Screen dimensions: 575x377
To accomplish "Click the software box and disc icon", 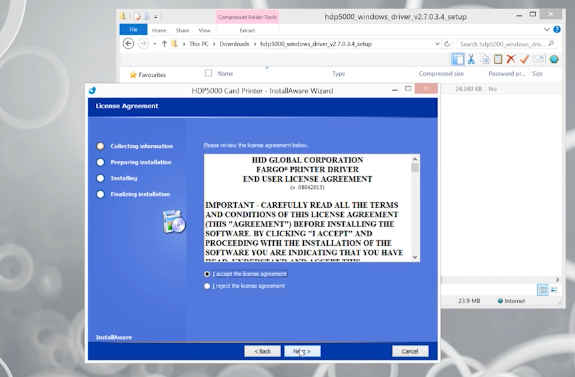I will pyautogui.click(x=174, y=222).
